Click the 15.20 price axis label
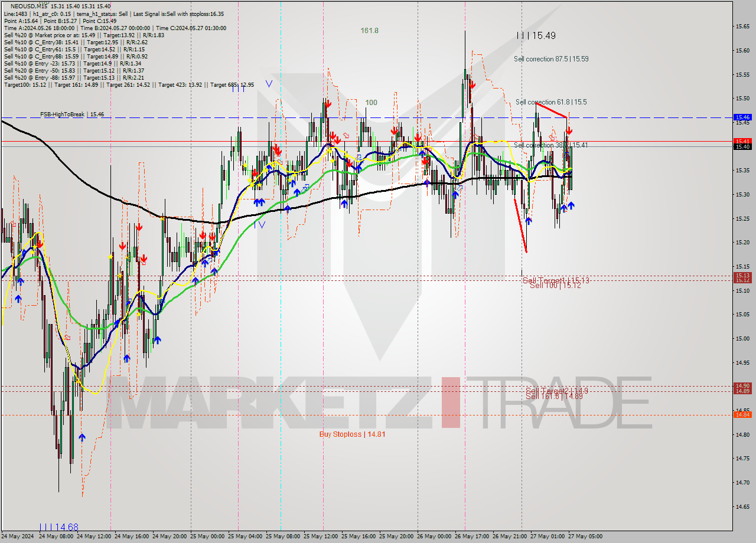 742,242
